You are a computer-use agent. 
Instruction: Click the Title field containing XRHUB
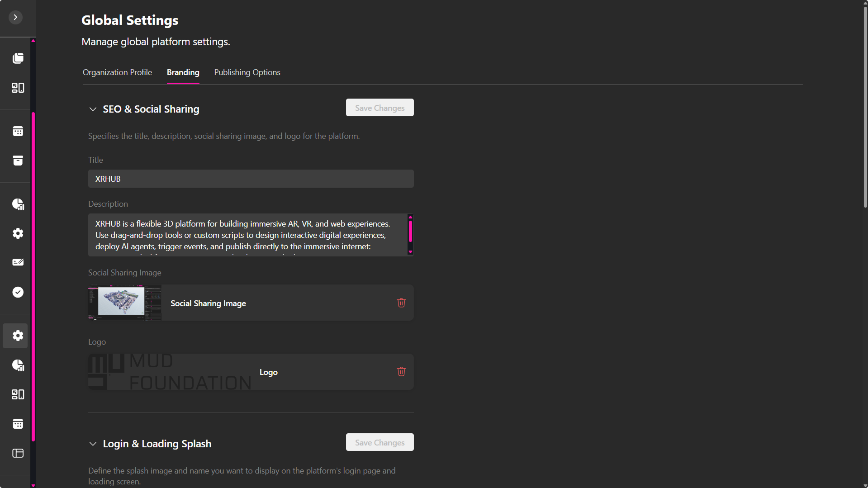(x=251, y=179)
